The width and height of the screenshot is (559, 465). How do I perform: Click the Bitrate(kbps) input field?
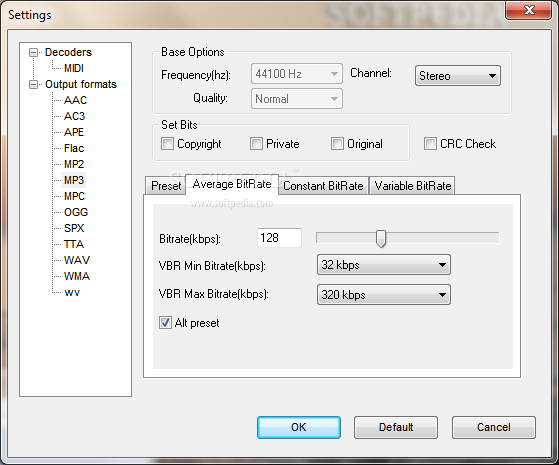tap(280, 238)
